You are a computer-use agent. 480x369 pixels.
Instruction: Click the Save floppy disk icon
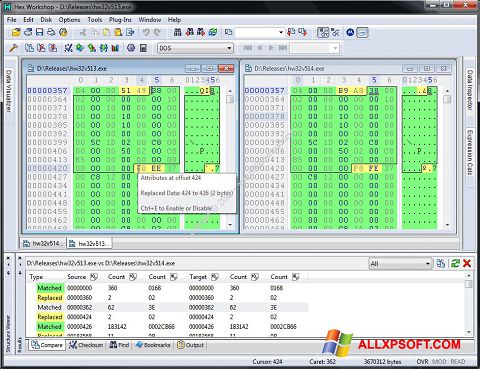[40, 32]
